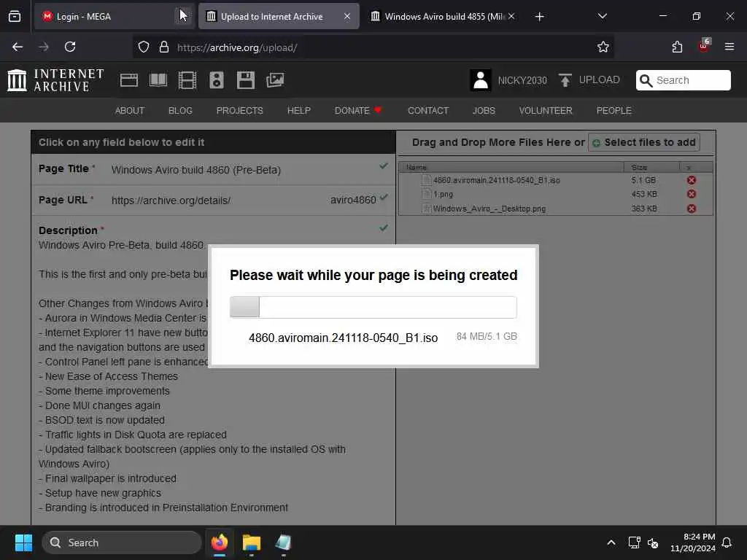Image resolution: width=747 pixels, height=560 pixels.
Task: Bookmark this page with star icon
Action: coord(603,47)
